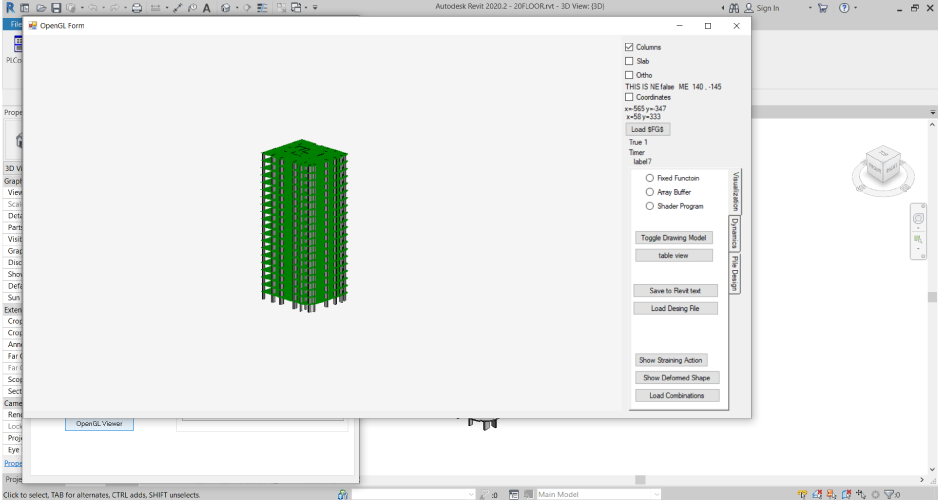
Task: Open the Switch Windows dropdown arrow
Action: [306, 8]
